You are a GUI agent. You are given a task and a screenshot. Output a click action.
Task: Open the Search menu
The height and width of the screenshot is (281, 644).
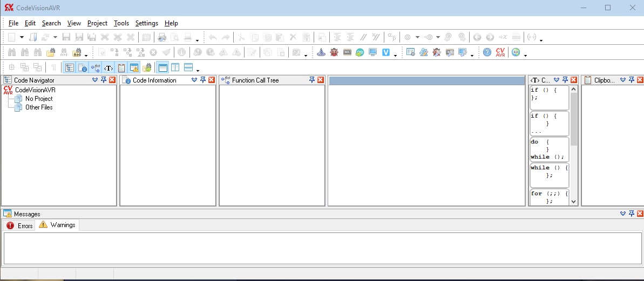click(x=51, y=23)
